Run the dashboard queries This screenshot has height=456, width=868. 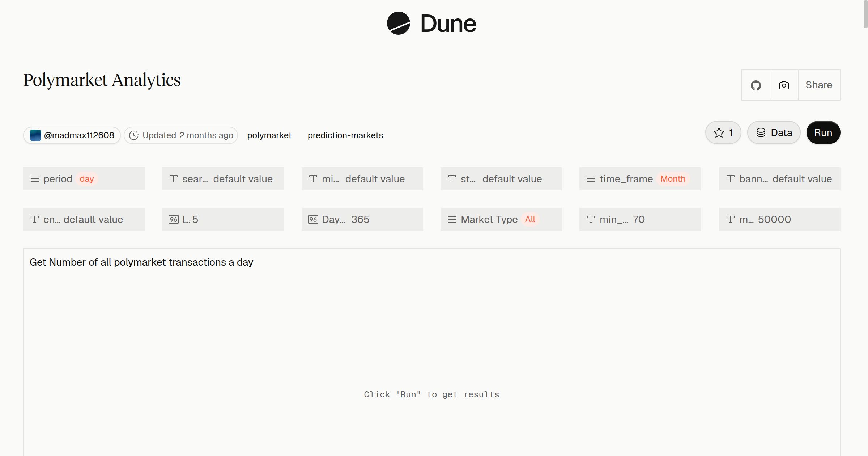[x=823, y=132]
